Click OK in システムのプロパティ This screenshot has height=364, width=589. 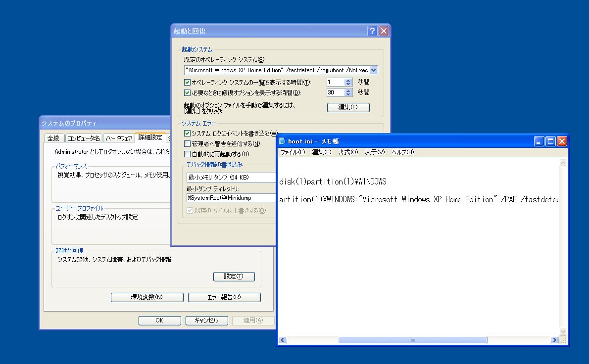pos(160,320)
